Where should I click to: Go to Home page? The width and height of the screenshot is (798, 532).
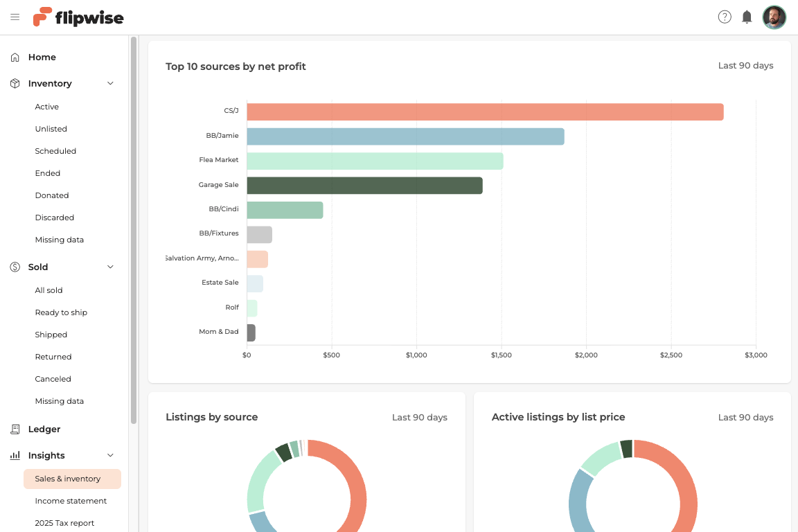point(42,57)
